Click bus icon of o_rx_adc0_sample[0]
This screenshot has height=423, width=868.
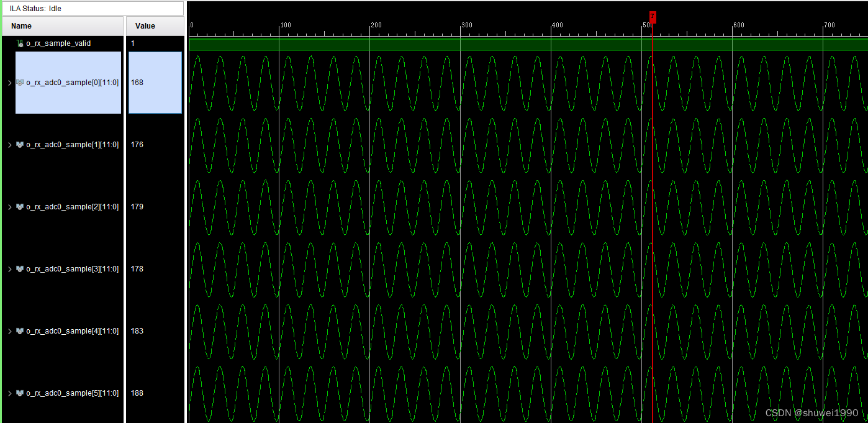coord(20,83)
